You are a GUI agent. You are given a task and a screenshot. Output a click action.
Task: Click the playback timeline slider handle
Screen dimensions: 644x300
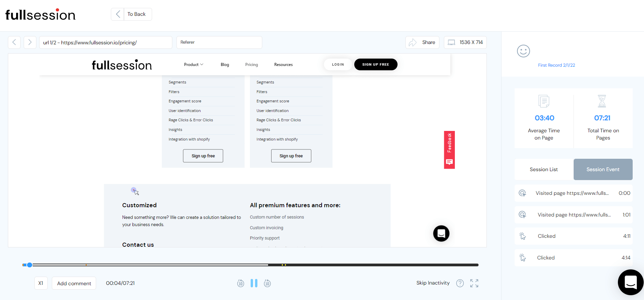coord(30,265)
